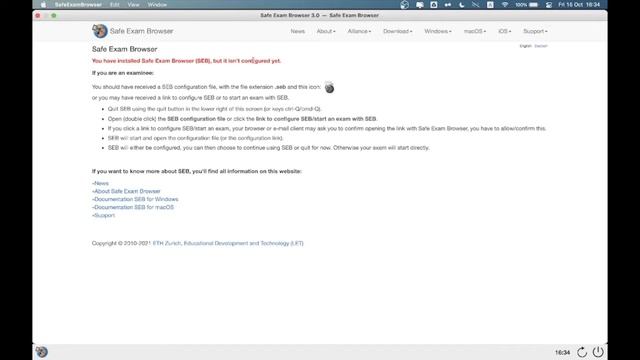
Task: Click the SEB taskbar icon at bottom left
Action: 41,352
